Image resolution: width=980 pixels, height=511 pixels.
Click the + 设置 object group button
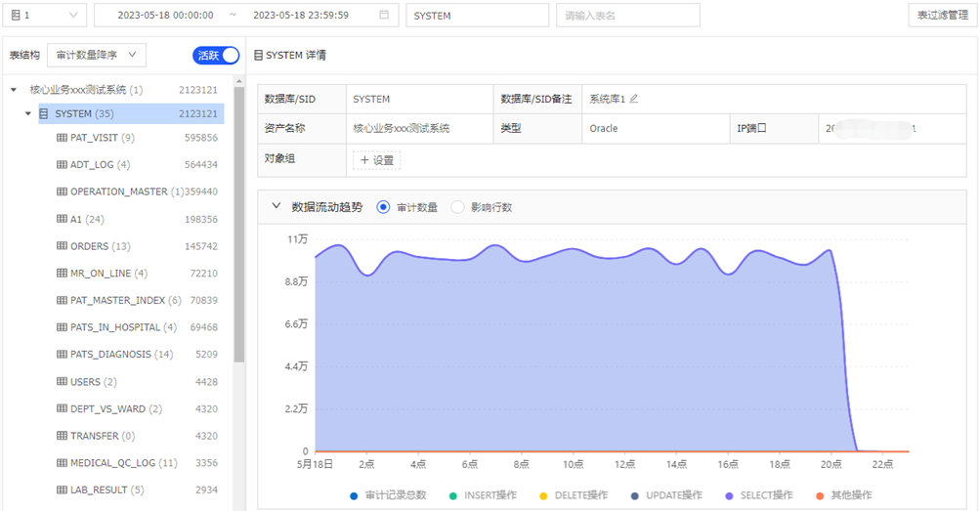coord(377,160)
